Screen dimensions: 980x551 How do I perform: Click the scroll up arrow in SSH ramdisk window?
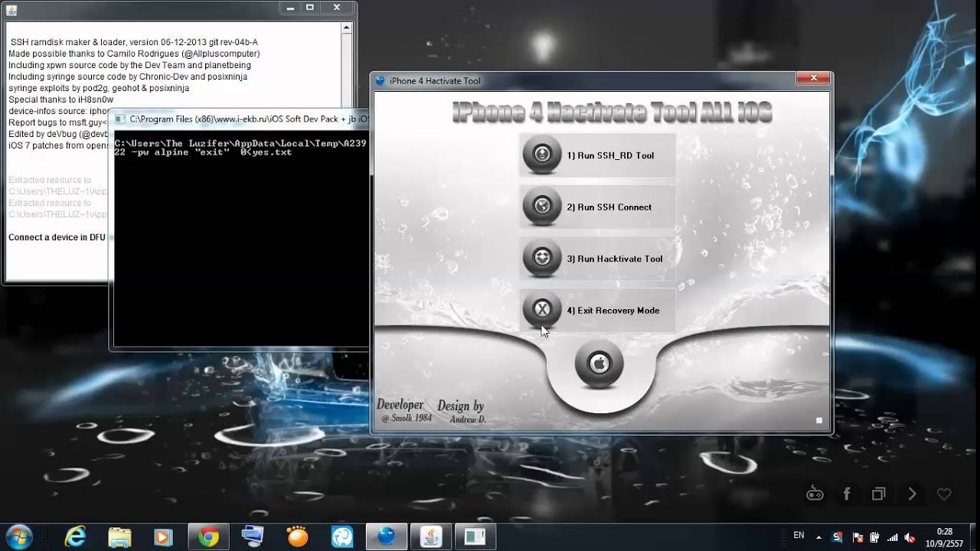346,28
